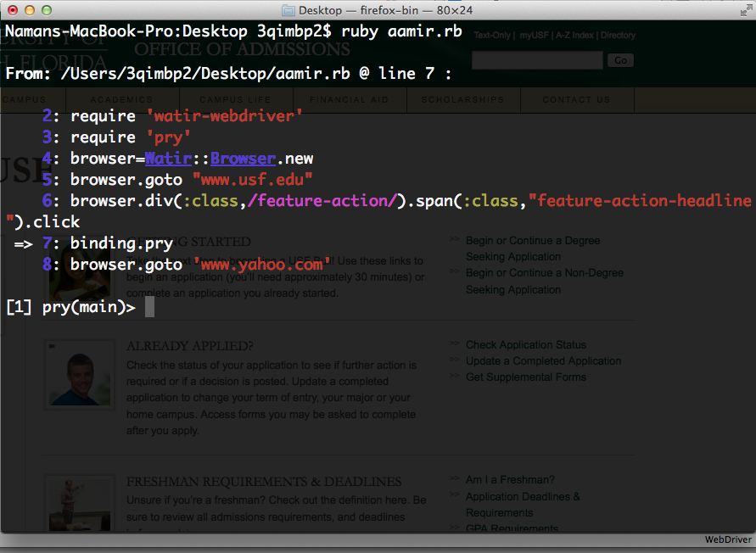Click the '=>' current-line marker beside line 7
The height and width of the screenshot is (553, 756).
click(24, 244)
